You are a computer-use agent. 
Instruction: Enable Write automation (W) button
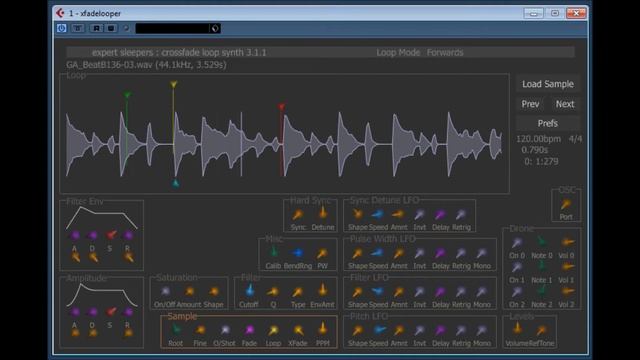click(111, 28)
